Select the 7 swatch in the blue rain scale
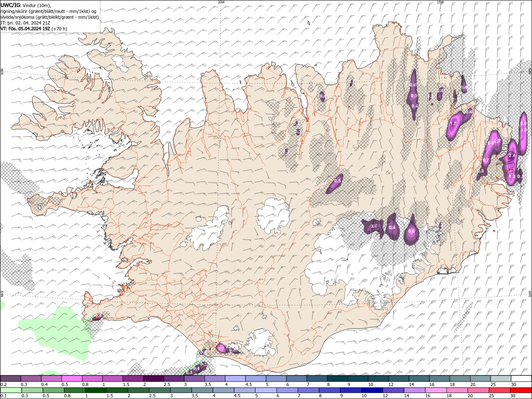The width and height of the screenshot is (532, 399). tap(308, 390)
